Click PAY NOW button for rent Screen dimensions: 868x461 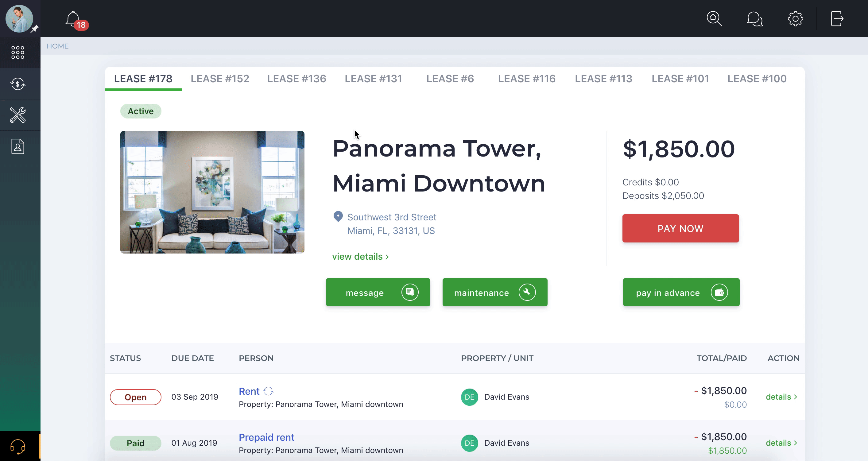pos(680,228)
